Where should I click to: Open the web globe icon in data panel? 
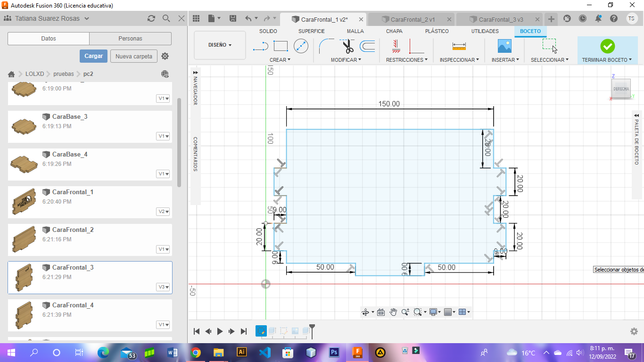[165, 74]
